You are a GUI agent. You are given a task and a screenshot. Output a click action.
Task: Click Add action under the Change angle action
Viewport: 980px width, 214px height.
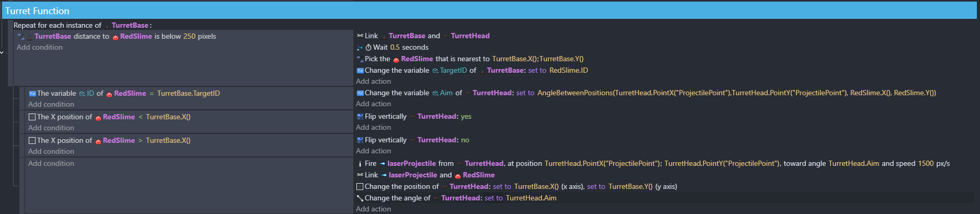pos(373,209)
